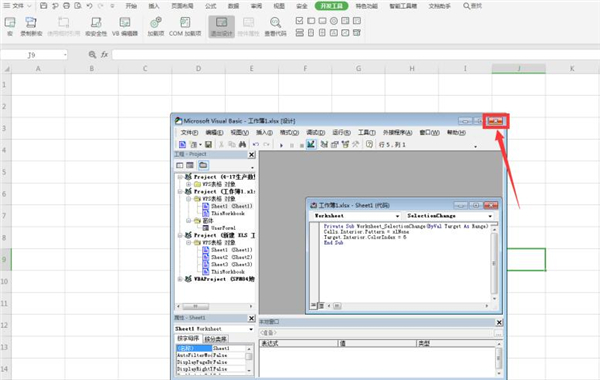Collapse the 窗体 folder in project tree

pyautogui.click(x=188, y=221)
